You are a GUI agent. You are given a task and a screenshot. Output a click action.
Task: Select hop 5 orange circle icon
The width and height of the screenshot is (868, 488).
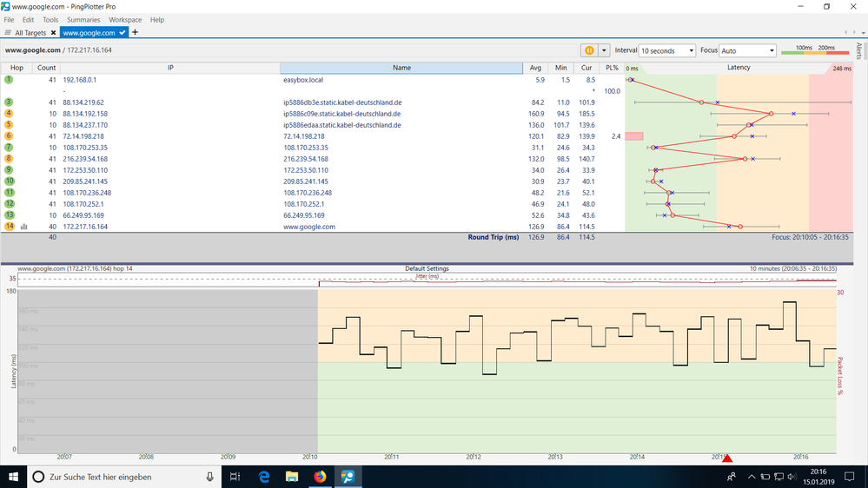[x=9, y=125]
